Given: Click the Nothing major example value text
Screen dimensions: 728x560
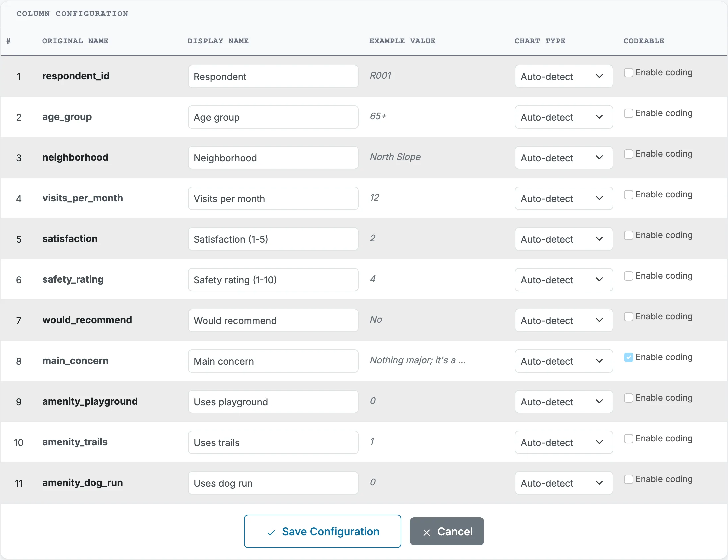Looking at the screenshot, I should [x=417, y=360].
